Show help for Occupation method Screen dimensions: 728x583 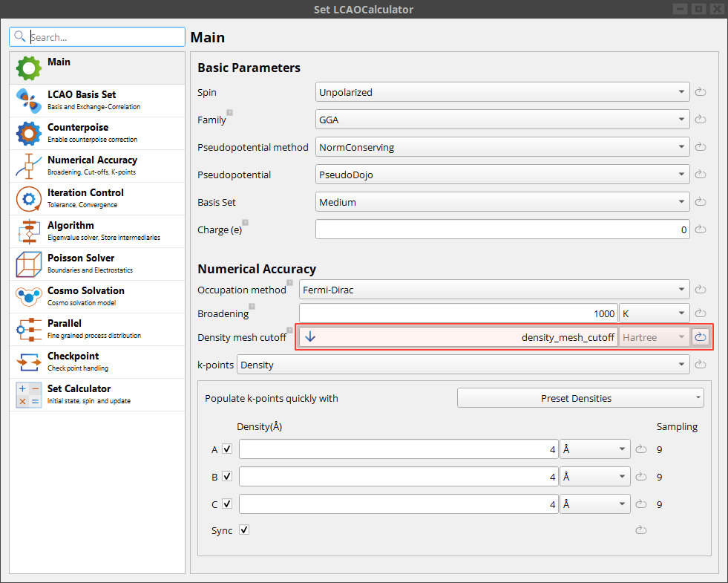pyautogui.click(x=289, y=282)
